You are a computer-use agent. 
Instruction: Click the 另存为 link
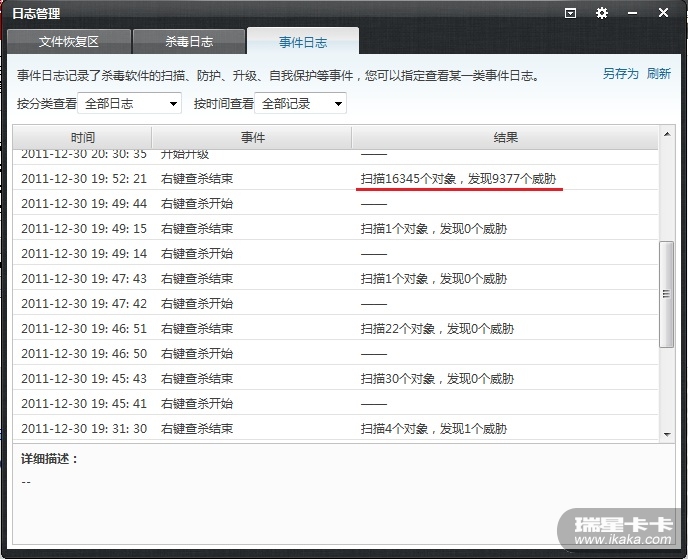(x=620, y=74)
